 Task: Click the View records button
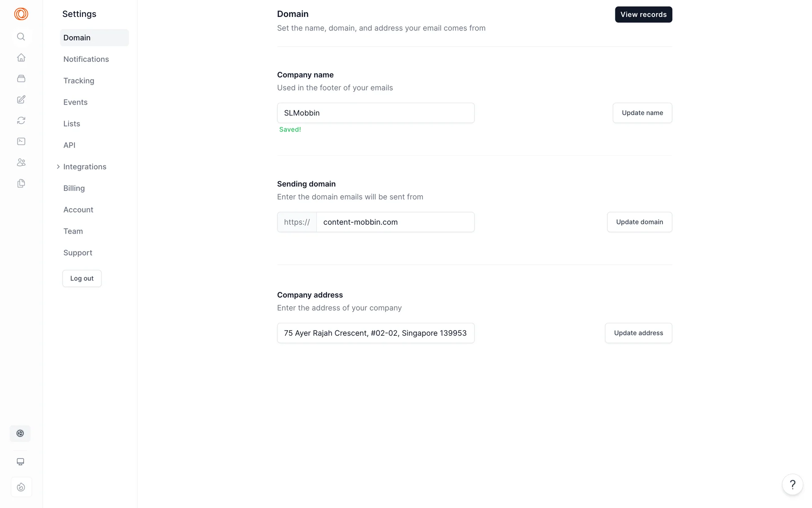pyautogui.click(x=643, y=14)
